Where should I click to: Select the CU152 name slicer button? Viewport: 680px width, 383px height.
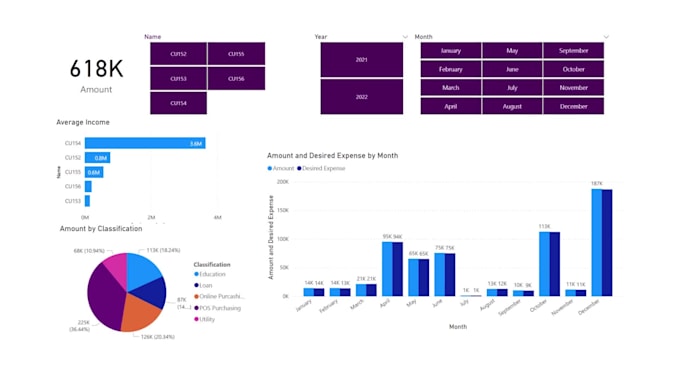coord(179,54)
